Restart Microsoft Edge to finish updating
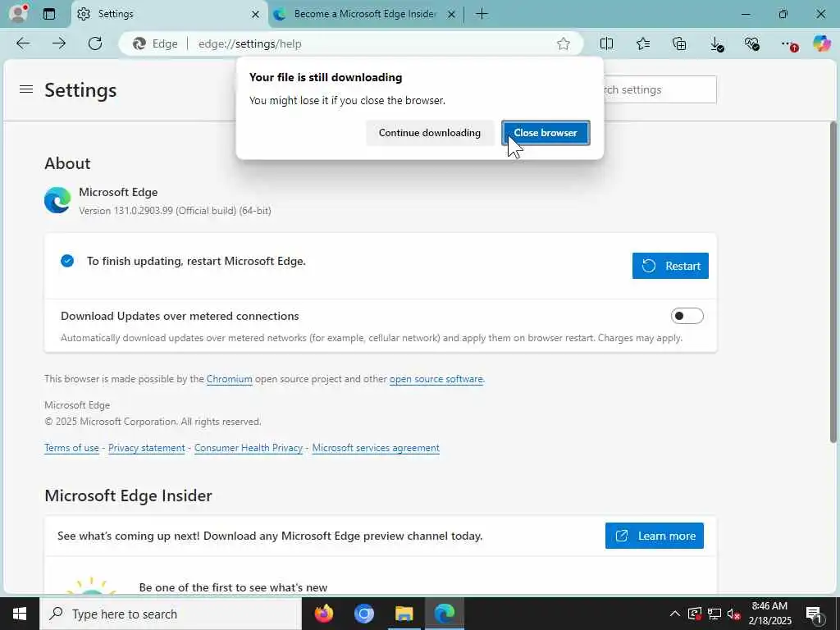 pyautogui.click(x=670, y=266)
